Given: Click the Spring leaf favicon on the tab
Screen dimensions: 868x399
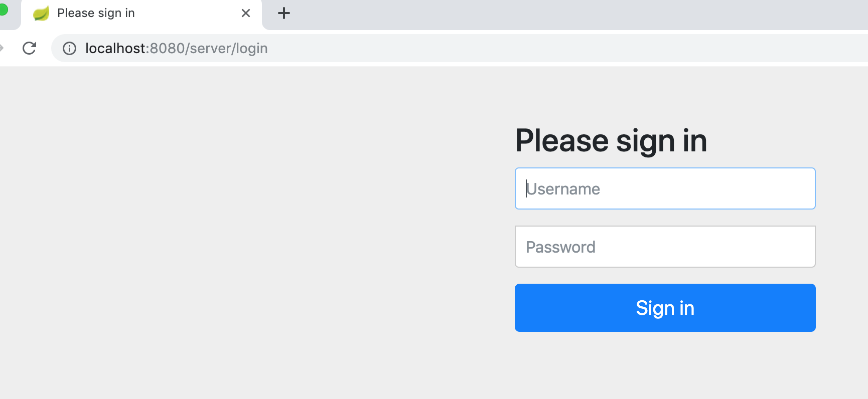Looking at the screenshot, I should pyautogui.click(x=41, y=13).
